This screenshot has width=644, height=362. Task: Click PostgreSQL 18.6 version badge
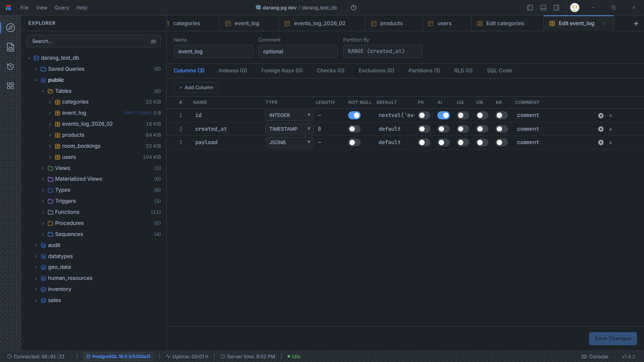(x=118, y=357)
